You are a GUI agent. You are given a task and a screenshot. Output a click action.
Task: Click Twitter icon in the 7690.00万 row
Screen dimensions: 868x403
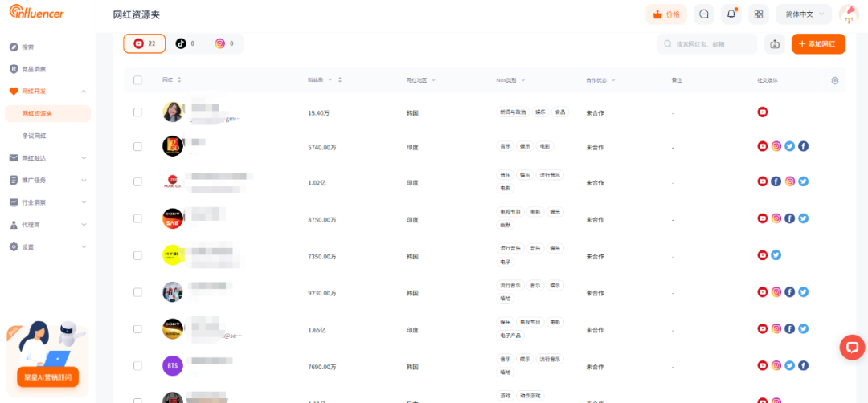pyautogui.click(x=789, y=365)
